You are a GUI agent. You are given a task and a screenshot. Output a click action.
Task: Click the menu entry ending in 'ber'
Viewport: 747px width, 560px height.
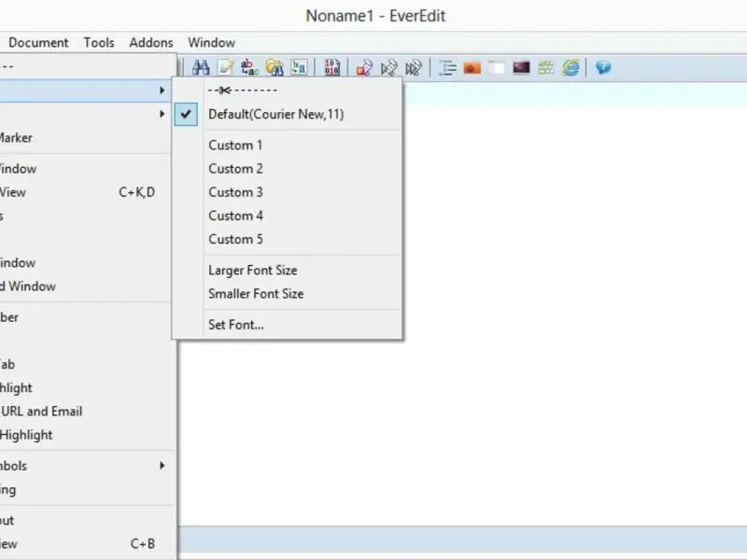point(86,317)
